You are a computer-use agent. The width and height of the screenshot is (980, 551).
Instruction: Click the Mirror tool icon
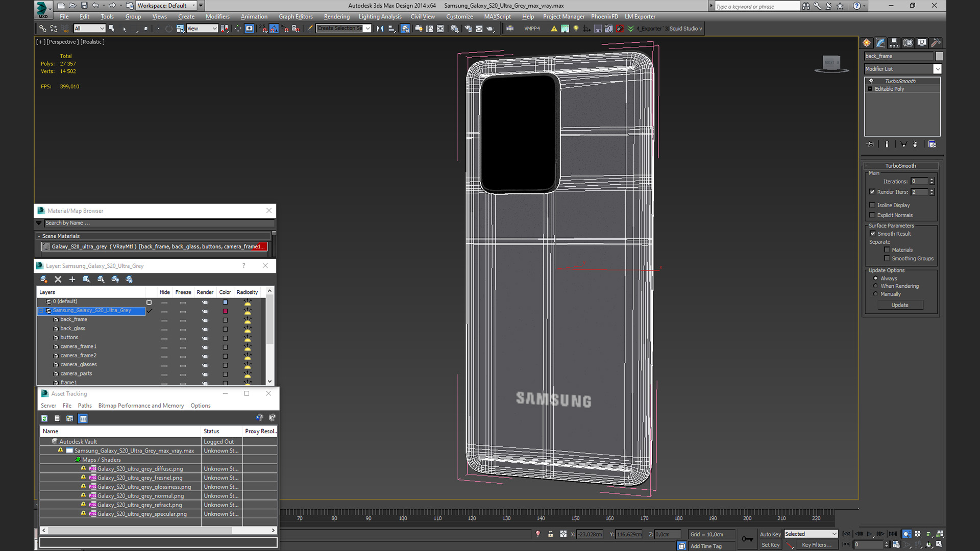[380, 29]
